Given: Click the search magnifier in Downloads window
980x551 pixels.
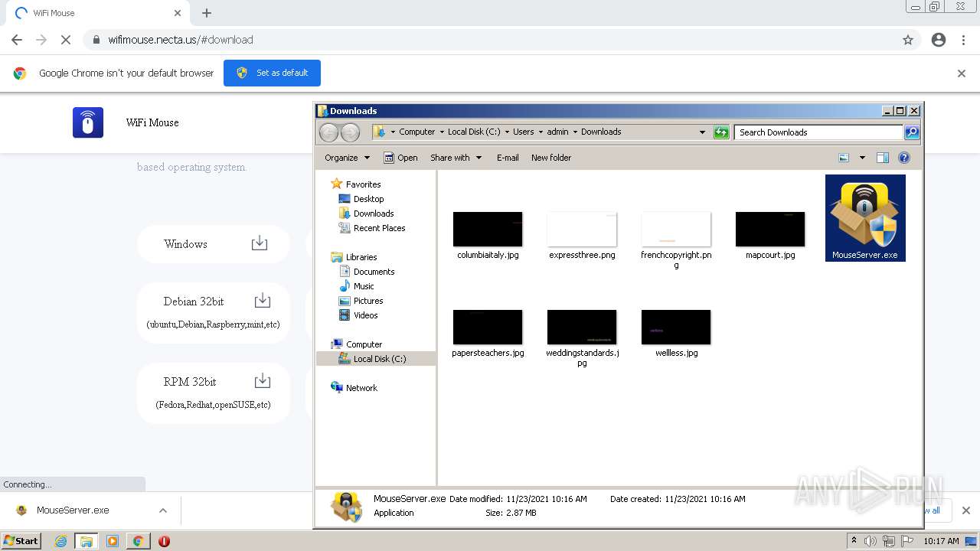Looking at the screenshot, I should pyautogui.click(x=912, y=132).
